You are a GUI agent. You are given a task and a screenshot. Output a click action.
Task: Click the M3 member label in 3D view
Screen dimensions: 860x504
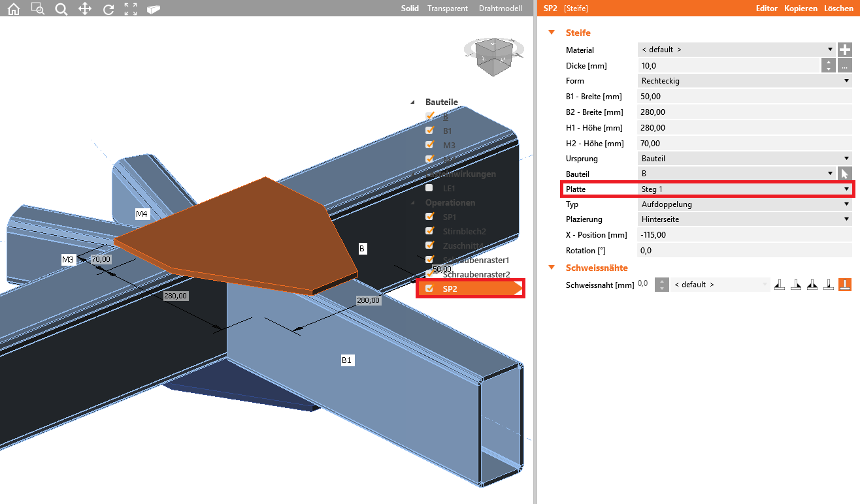pos(68,260)
